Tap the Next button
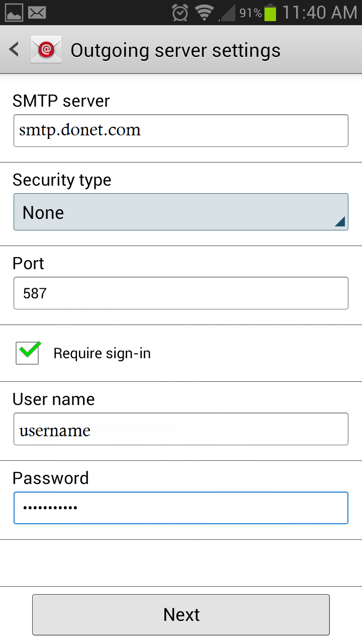 click(x=181, y=615)
